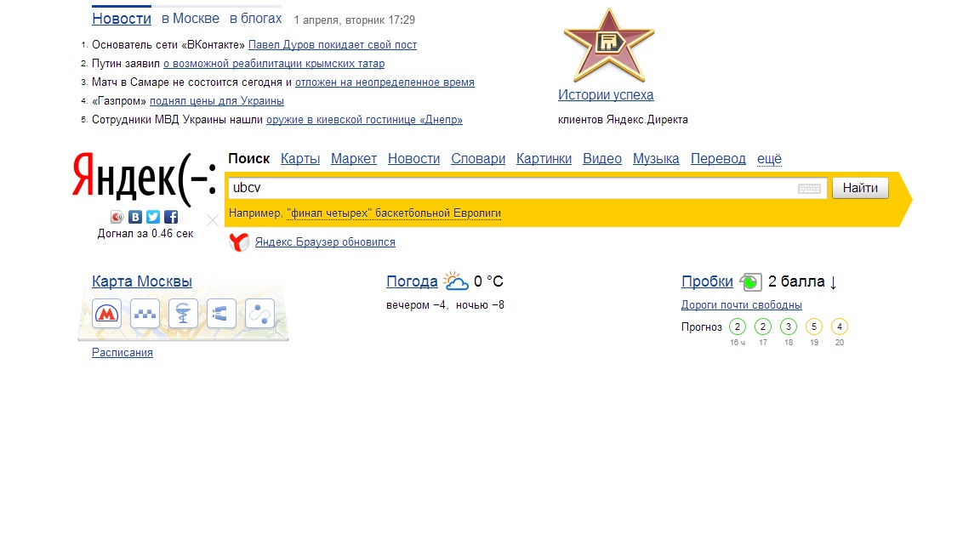
Task: Open Маркет in the service menu
Action: point(354,159)
